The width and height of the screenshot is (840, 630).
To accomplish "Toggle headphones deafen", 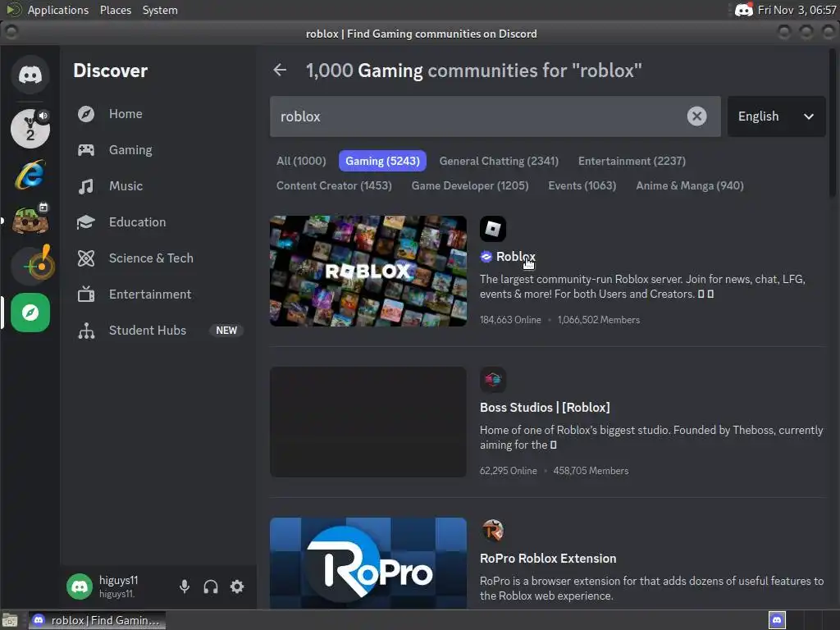I will pyautogui.click(x=211, y=587).
